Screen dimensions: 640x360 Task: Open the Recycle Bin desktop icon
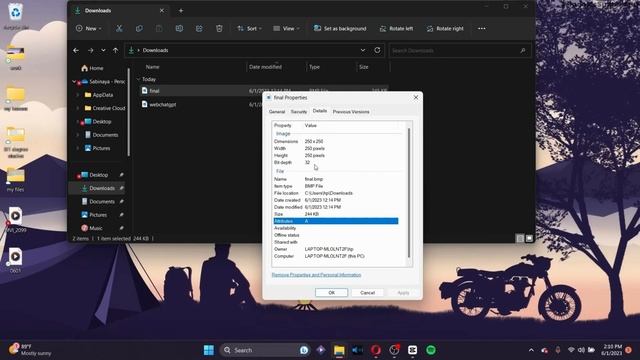[x=16, y=16]
